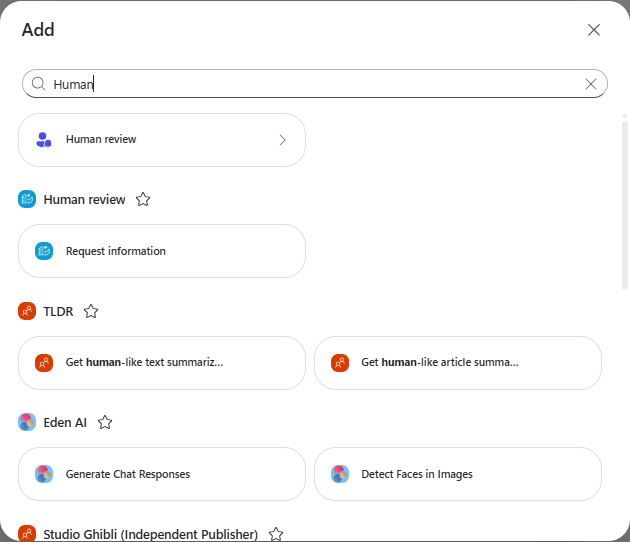Open the TLDR connector heading
The image size is (630, 542).
[x=58, y=311]
